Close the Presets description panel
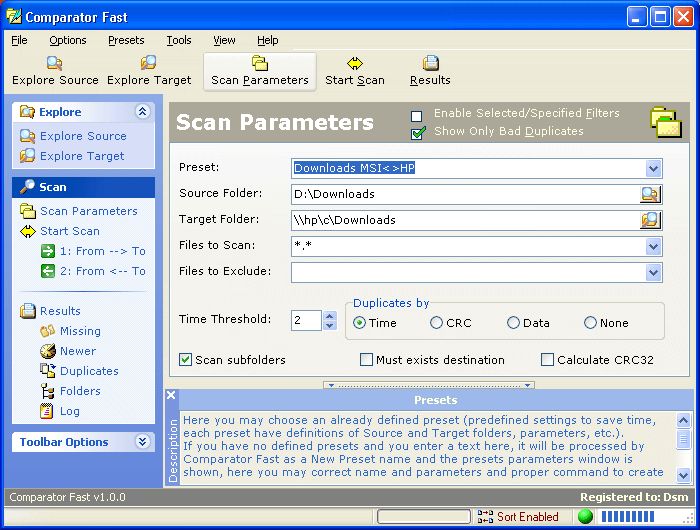The width and height of the screenshot is (700, 530). point(171,395)
